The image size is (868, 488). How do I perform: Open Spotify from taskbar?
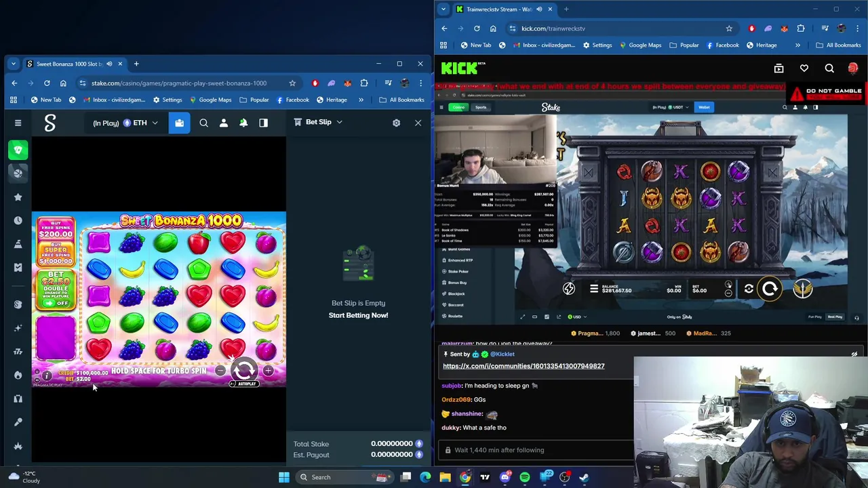[x=525, y=477]
